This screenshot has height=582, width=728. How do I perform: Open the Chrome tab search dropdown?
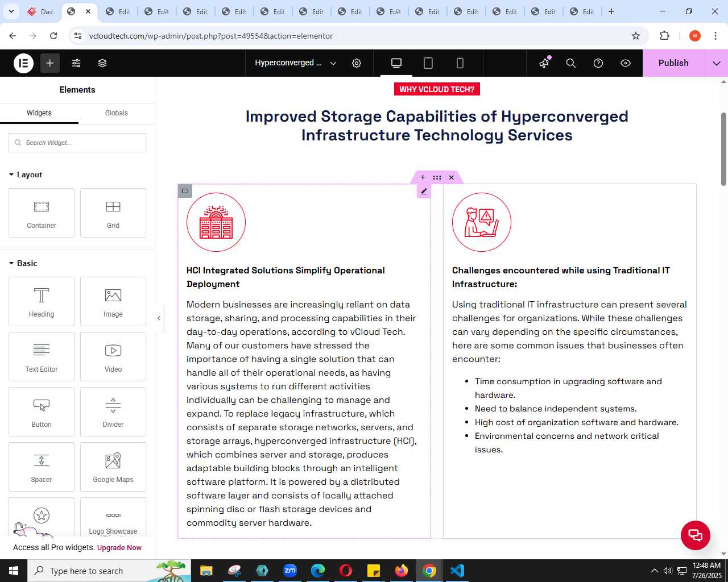(11, 11)
